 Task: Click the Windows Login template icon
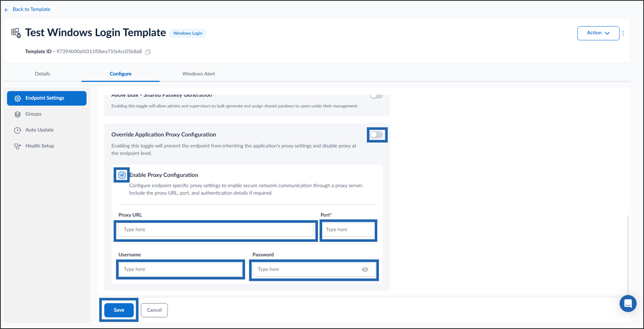point(16,33)
